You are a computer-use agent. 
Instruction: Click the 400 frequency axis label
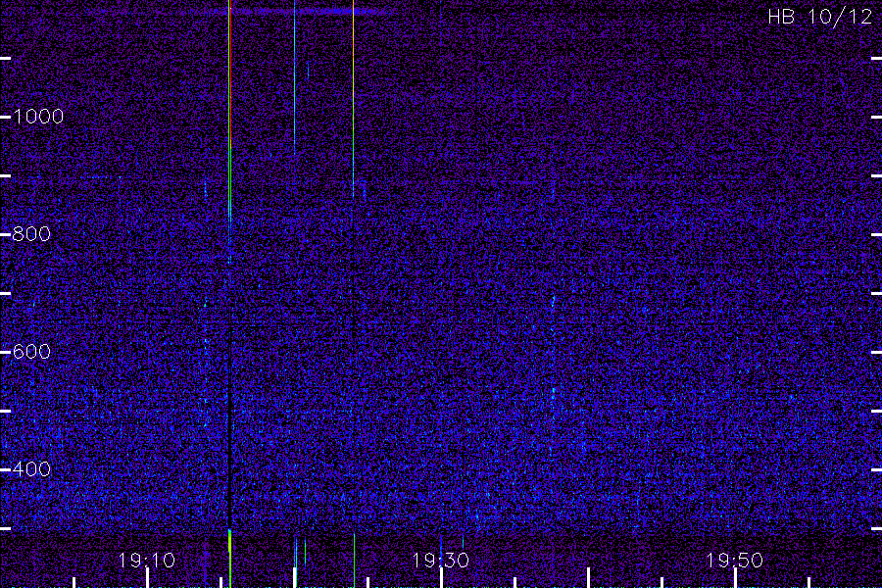31,469
